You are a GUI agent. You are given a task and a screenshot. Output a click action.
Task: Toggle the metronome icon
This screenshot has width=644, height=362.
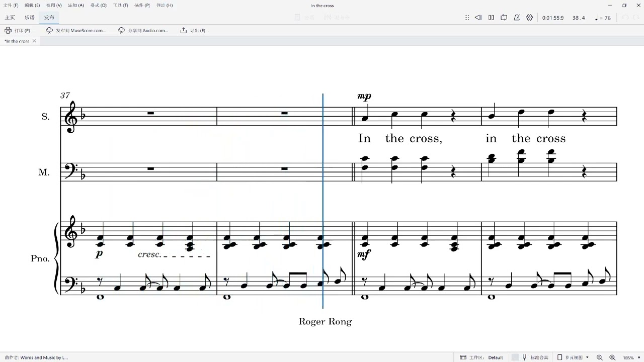tap(517, 18)
